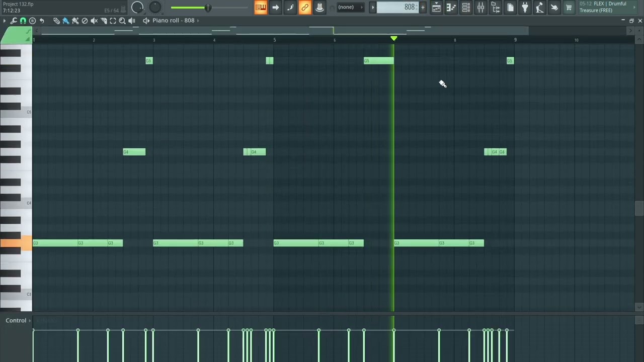Click bar 5 on the timeline ruler
This screenshot has width=644, height=362.
(275, 40)
